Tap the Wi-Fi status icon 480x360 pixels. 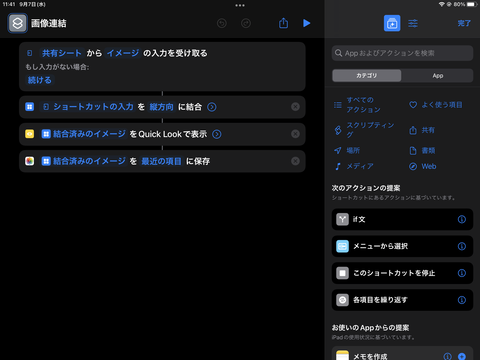[442, 4]
